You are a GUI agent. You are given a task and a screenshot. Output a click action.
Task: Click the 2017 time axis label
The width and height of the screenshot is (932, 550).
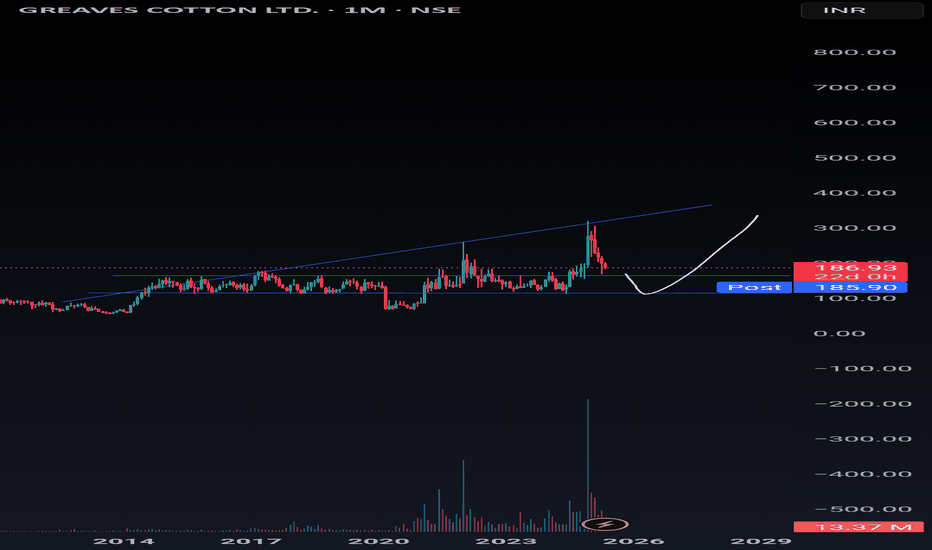pos(251,541)
